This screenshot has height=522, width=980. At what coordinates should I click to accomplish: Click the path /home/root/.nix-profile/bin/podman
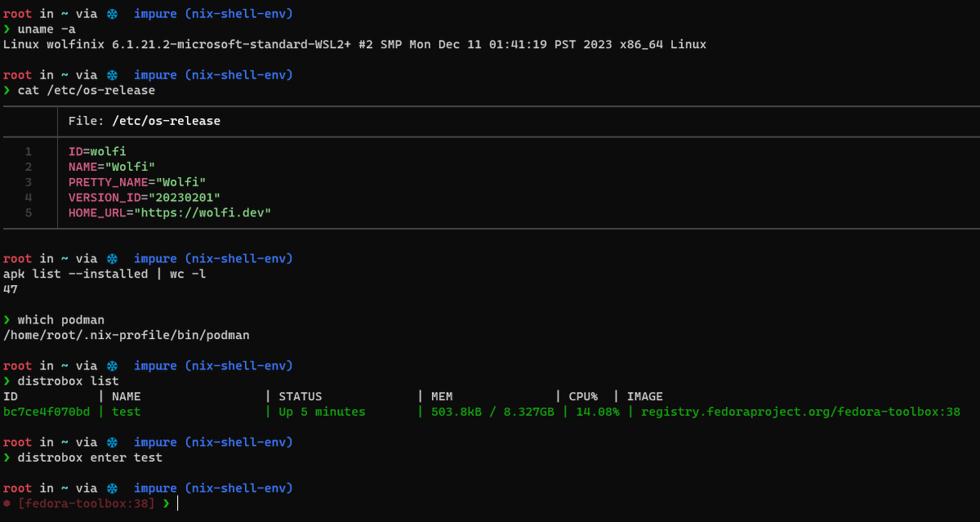tap(127, 335)
